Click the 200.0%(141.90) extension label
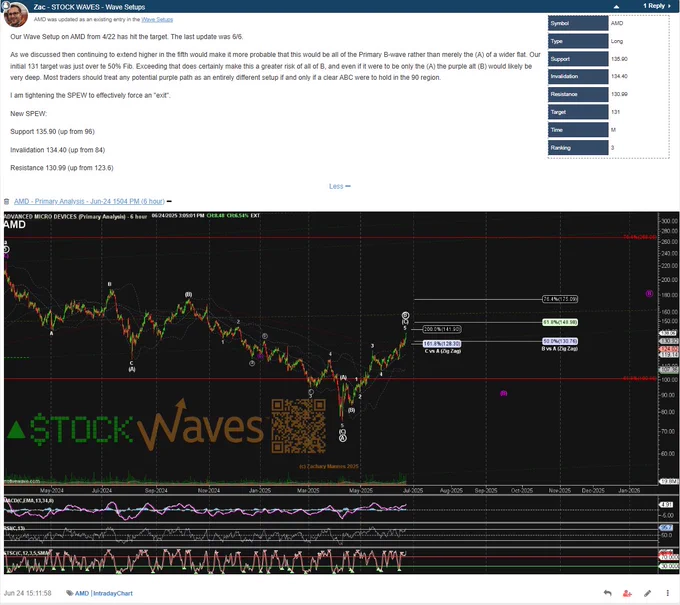The height and width of the screenshot is (605, 680). (x=442, y=329)
